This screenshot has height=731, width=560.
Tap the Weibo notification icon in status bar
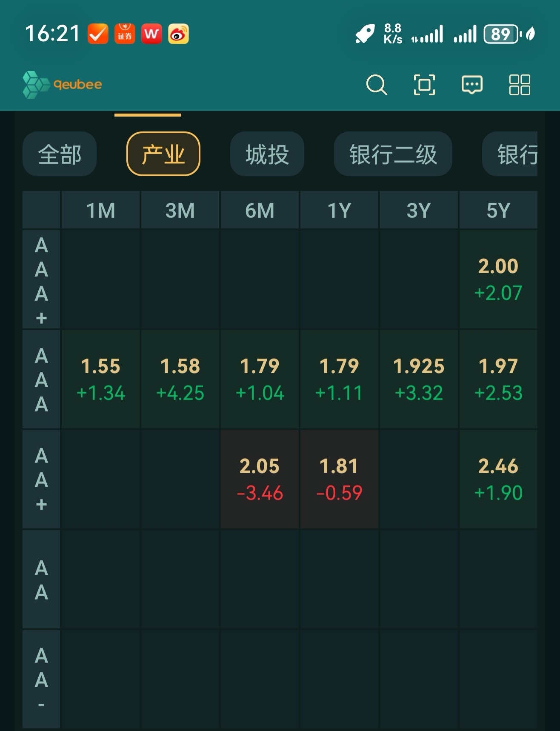(x=179, y=34)
